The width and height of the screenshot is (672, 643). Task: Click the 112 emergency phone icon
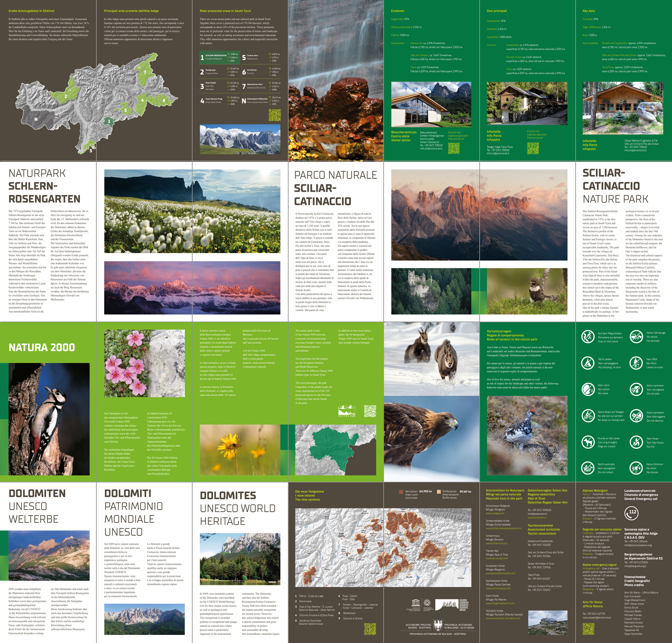click(632, 513)
